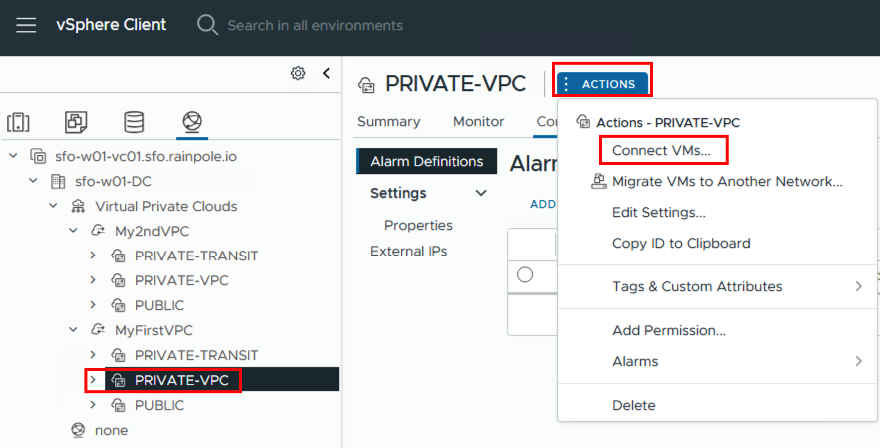
Task: Select Migrate VMs to Another Network
Action: click(726, 182)
